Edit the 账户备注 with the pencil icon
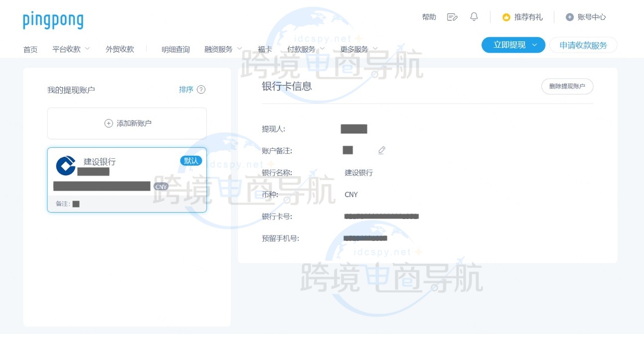This screenshot has width=644, height=337. tap(381, 150)
